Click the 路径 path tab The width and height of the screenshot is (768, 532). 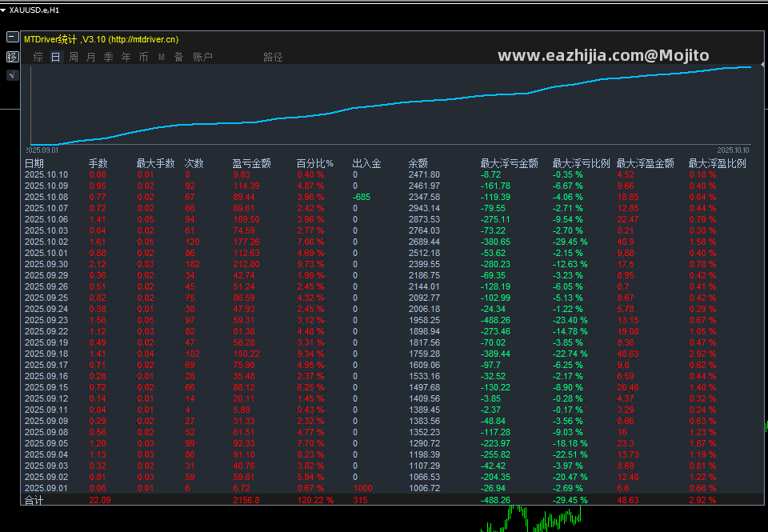(274, 57)
